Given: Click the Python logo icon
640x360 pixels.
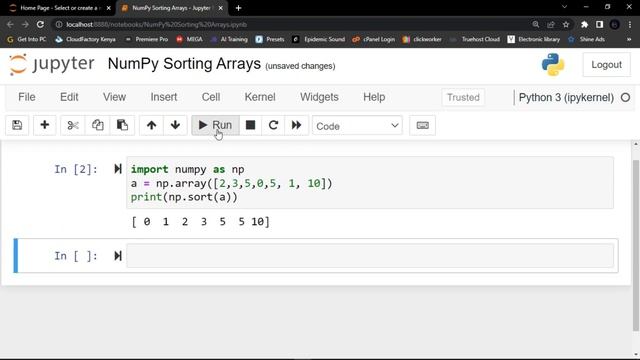Looking at the screenshot, I should pyautogui.click(x=553, y=64).
